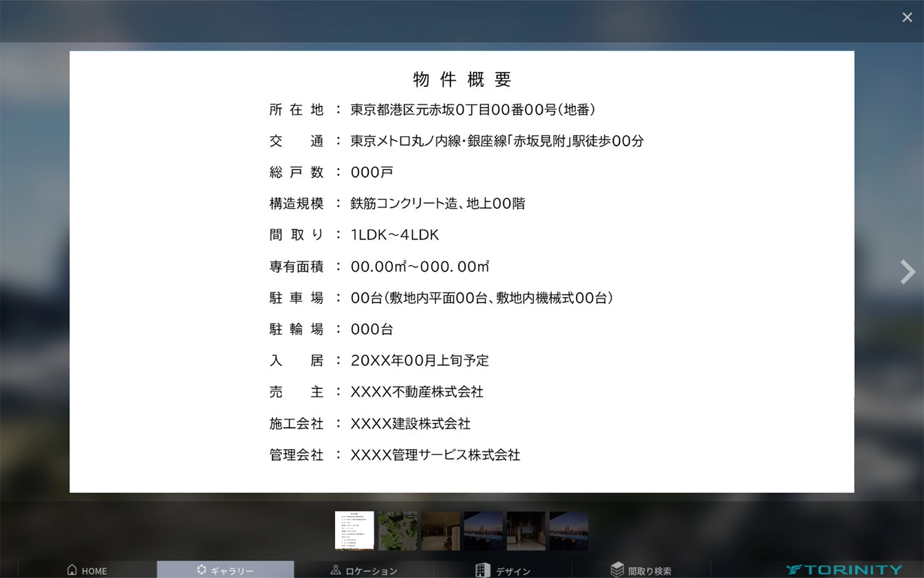Open the aerial site view thumbnail
The width and height of the screenshot is (924, 578).
(x=397, y=530)
